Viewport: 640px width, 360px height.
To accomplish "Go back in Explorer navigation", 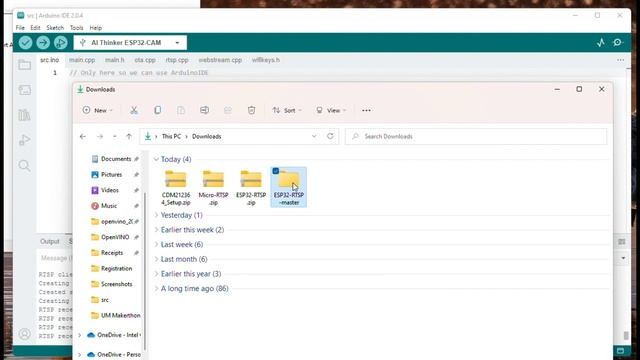I will point(83,136).
